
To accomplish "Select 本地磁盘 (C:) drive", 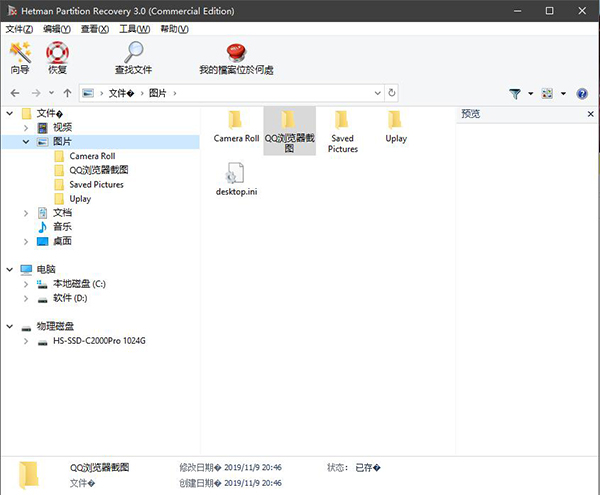I will [79, 284].
